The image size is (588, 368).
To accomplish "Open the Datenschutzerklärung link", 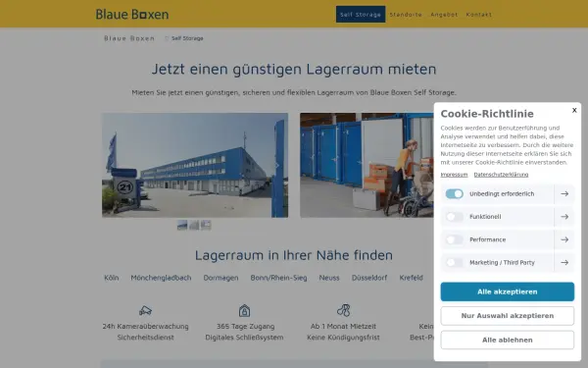I will coord(501,175).
